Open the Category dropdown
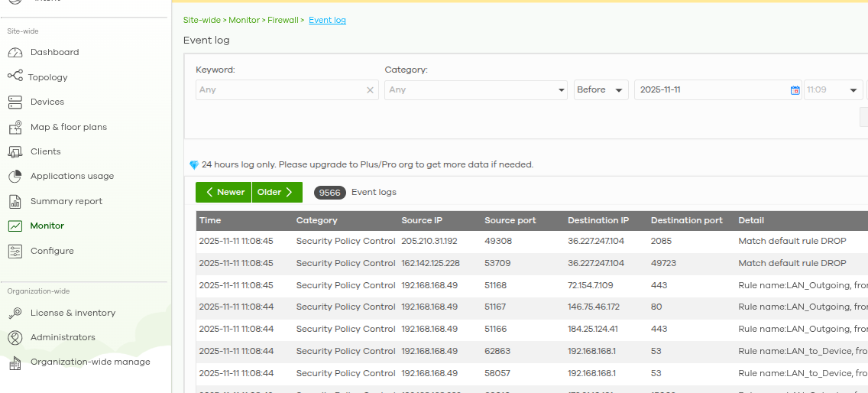 click(x=476, y=89)
